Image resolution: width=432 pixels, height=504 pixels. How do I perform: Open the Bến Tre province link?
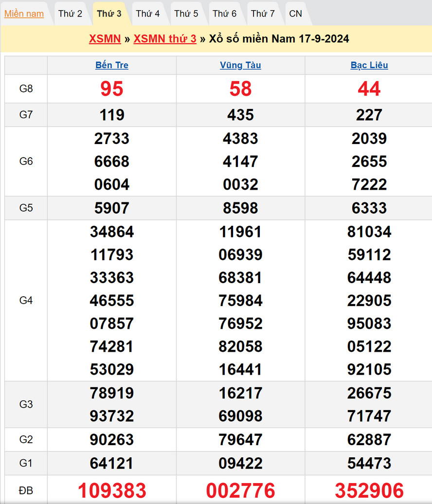[x=112, y=65]
